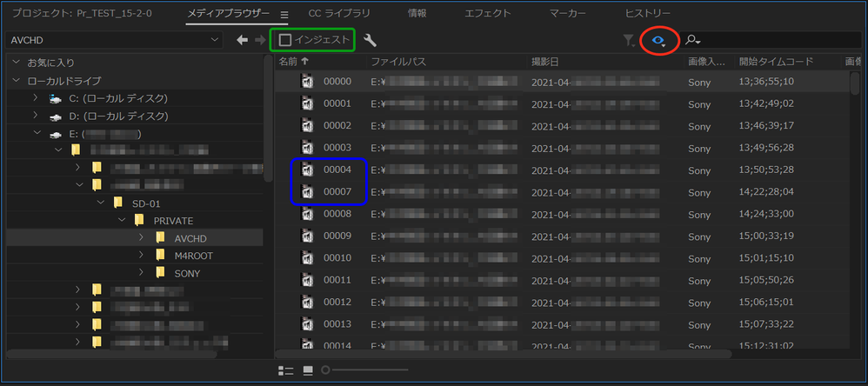This screenshot has height=386, width=868.
Task: Enable the インジェスト checkbox
Action: [285, 40]
